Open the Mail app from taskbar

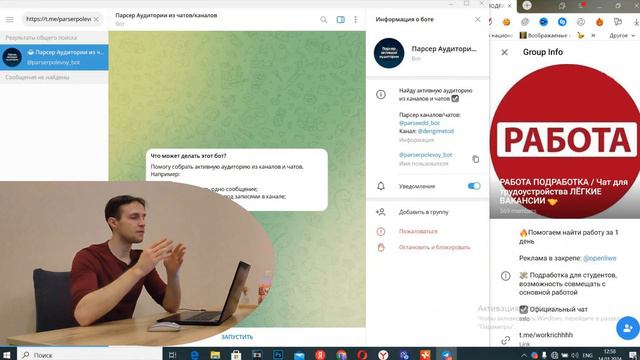click(x=299, y=355)
